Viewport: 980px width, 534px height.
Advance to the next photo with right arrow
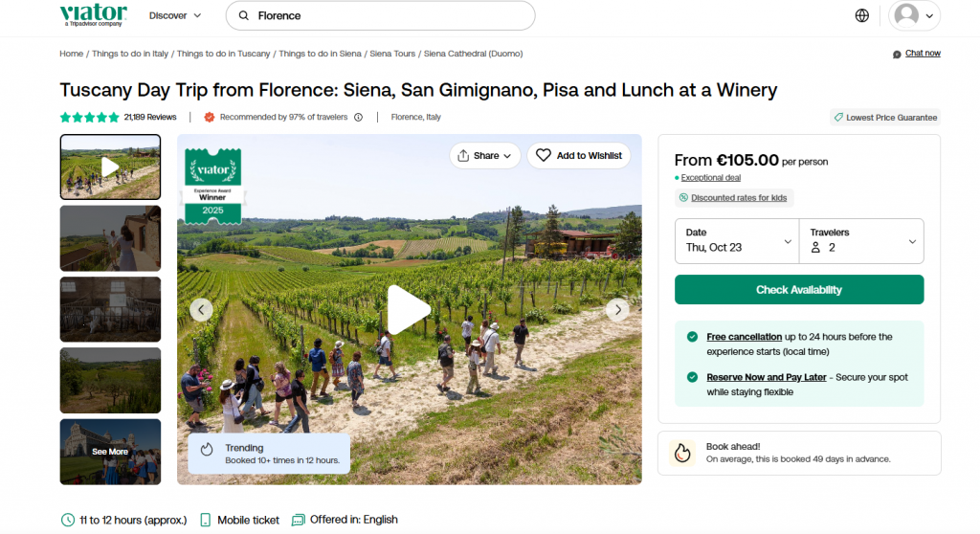(x=618, y=309)
